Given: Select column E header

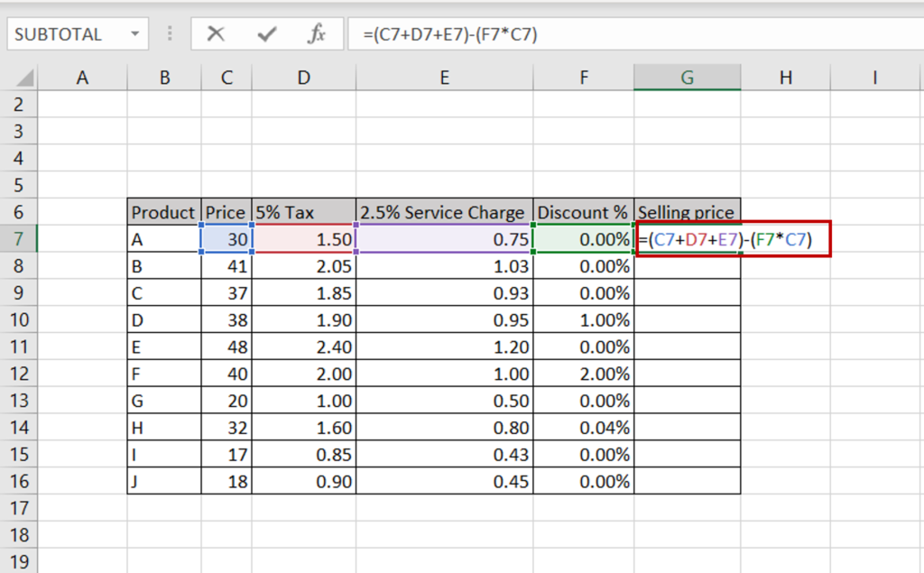Looking at the screenshot, I should 444,78.
